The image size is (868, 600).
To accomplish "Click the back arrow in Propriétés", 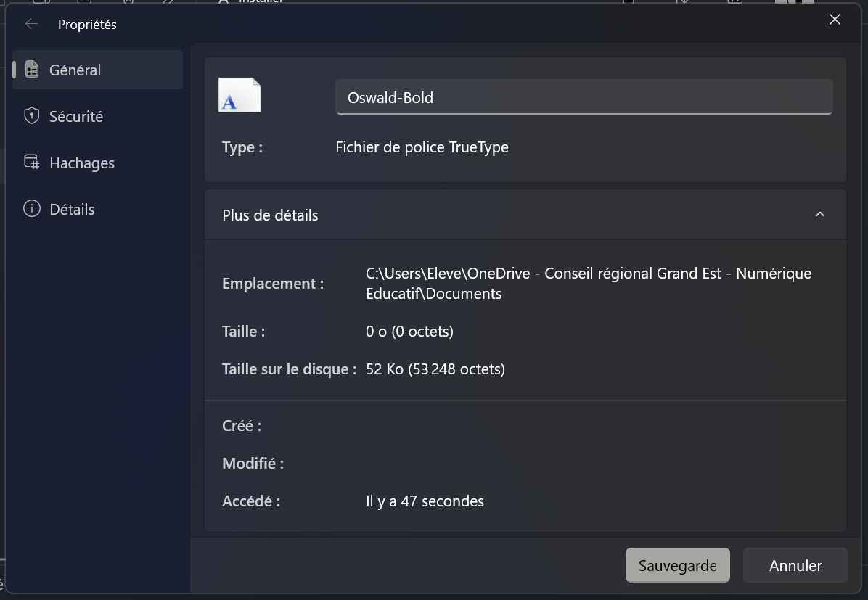I will click(31, 23).
